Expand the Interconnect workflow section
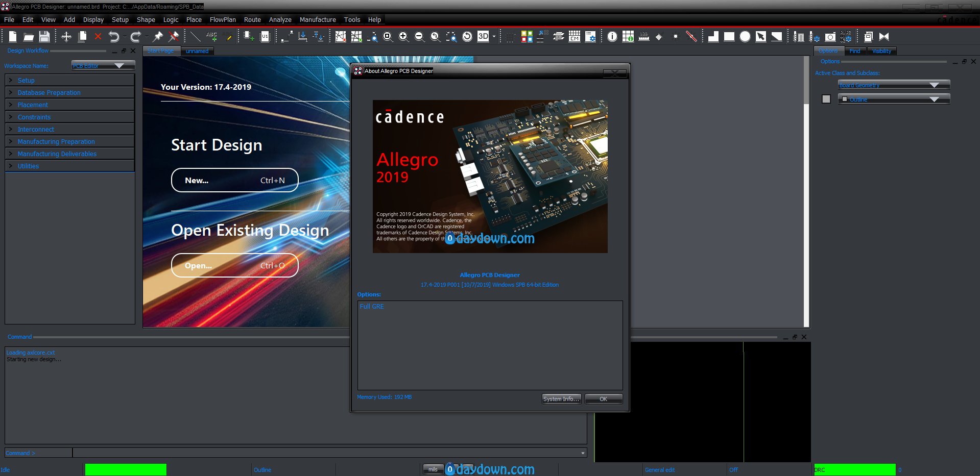 click(69, 129)
